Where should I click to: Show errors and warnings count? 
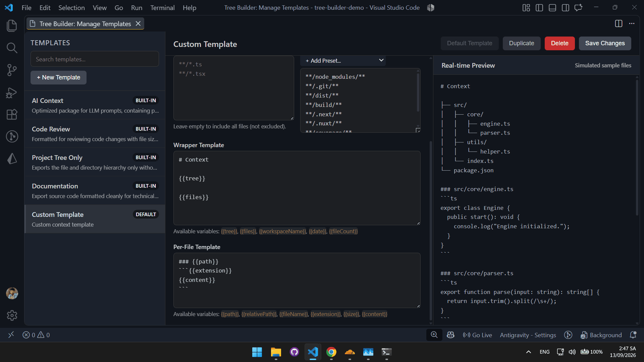pyautogui.click(x=36, y=335)
